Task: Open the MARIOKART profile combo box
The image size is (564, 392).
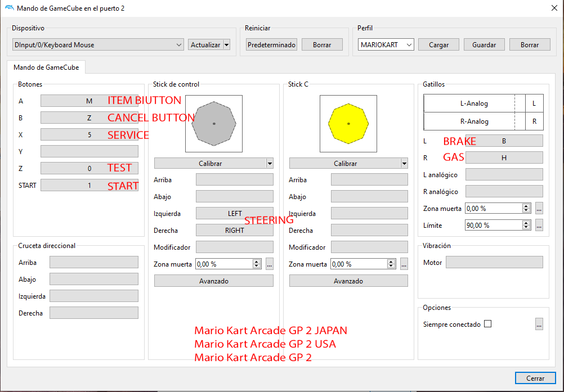Action: pyautogui.click(x=386, y=45)
